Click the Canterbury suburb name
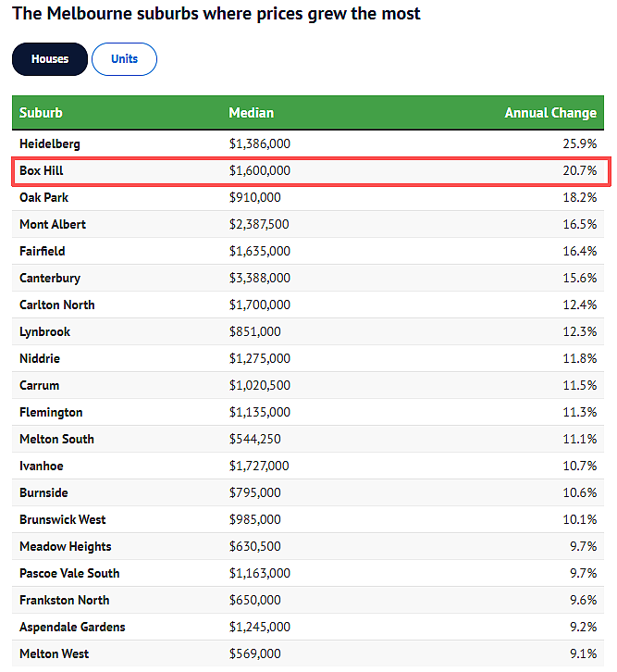 (50, 278)
